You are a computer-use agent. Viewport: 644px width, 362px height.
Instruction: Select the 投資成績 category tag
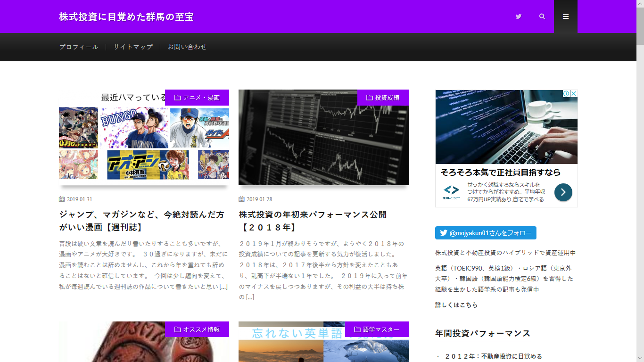383,98
